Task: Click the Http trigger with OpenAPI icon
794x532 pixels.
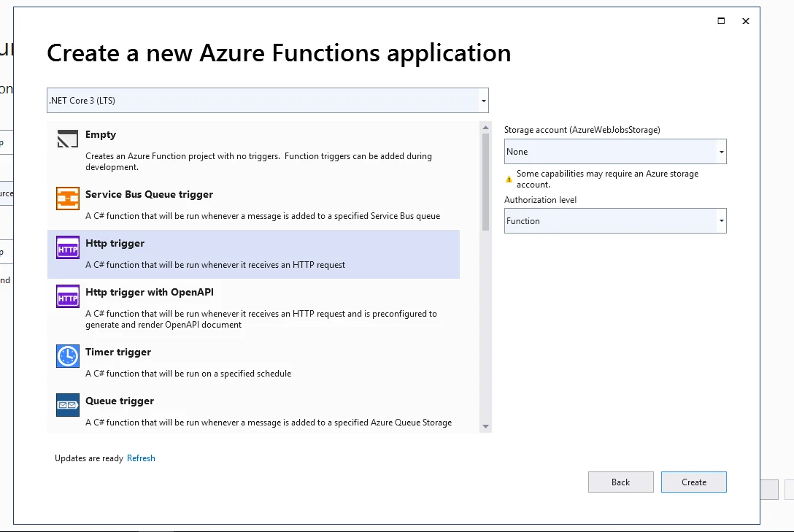Action: pos(67,296)
